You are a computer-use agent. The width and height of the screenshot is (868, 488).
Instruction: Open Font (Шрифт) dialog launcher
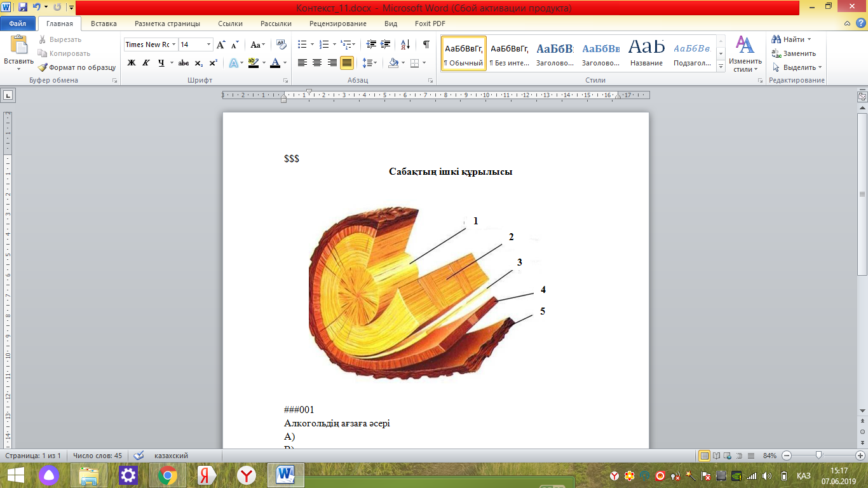286,81
